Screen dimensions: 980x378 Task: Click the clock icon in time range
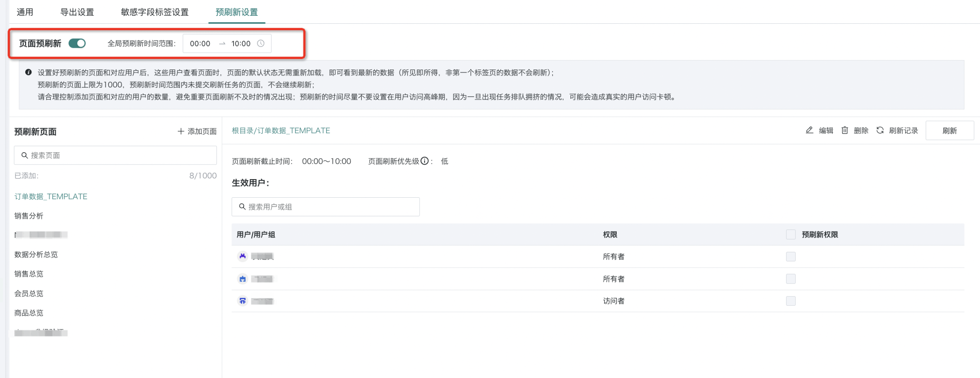pyautogui.click(x=260, y=43)
